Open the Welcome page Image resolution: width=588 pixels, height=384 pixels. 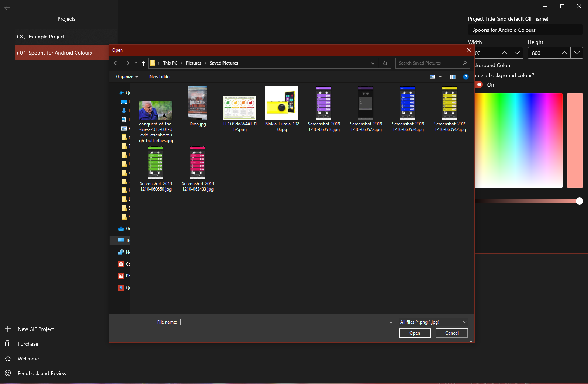click(28, 359)
